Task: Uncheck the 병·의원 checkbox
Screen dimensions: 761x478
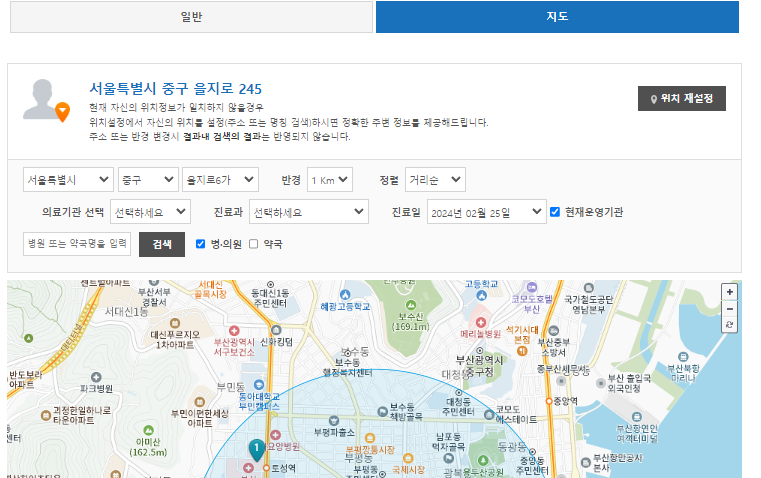Action: tap(200, 244)
